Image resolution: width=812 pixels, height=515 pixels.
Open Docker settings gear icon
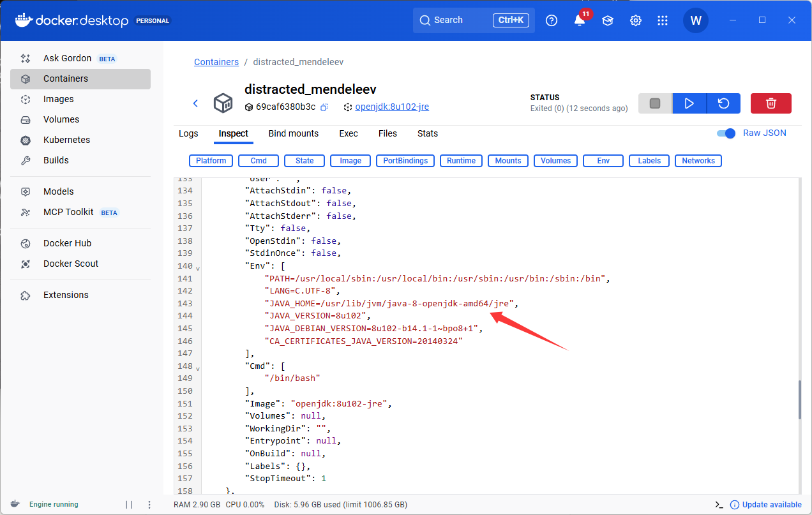coord(635,20)
